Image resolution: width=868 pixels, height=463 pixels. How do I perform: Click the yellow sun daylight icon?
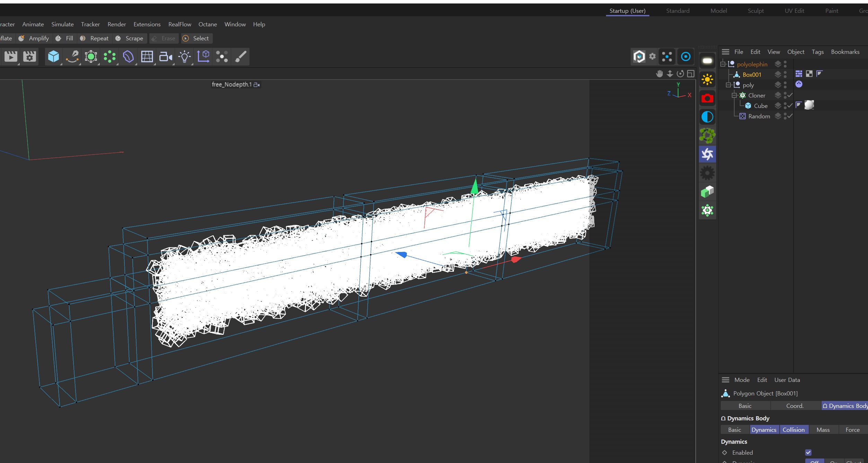coord(707,80)
